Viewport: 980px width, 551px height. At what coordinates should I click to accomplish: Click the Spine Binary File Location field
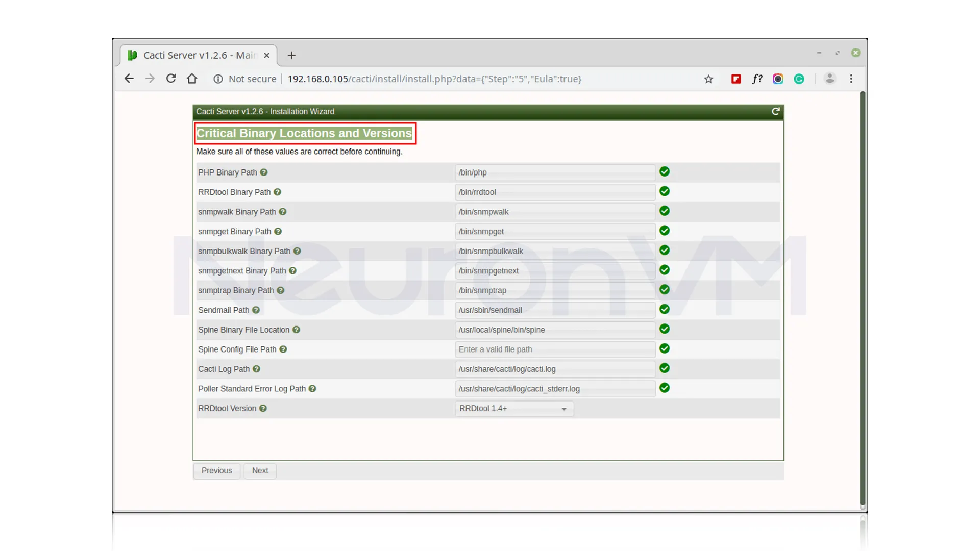pyautogui.click(x=555, y=330)
